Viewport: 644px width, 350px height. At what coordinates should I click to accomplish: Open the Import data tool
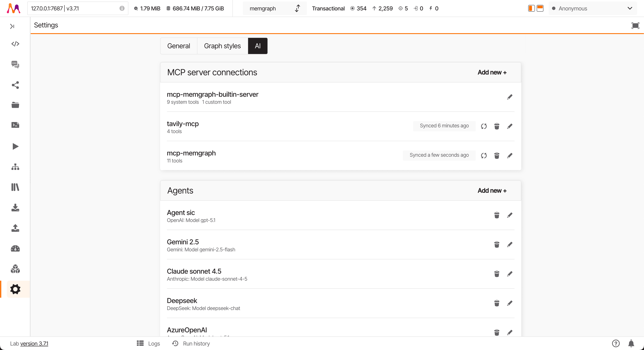click(x=15, y=208)
